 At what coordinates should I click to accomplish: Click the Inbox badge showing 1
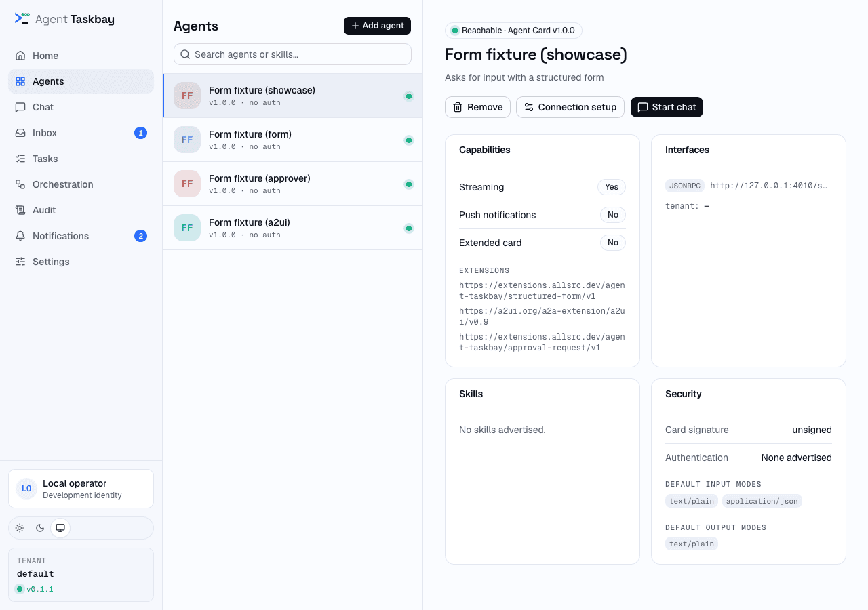pos(140,133)
